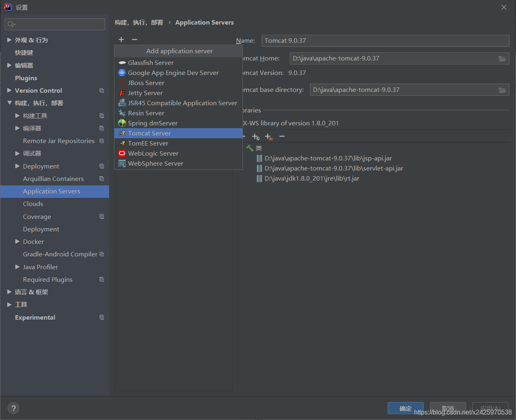Click the project-level icon beside Coverage

102,216
